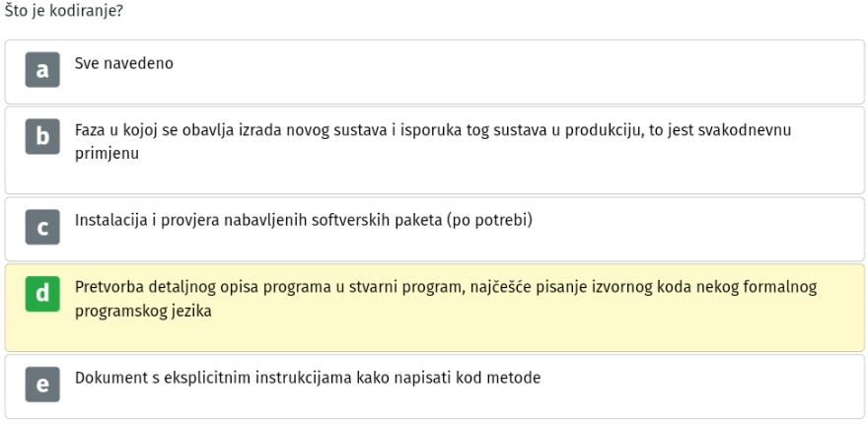
Task: Select the gray "e" letter badge
Action: (x=42, y=385)
